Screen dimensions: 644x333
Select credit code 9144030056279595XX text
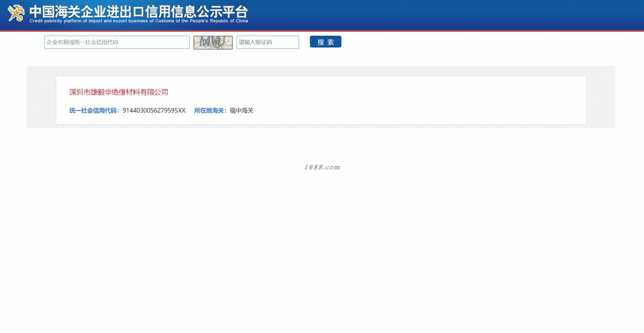[154, 110]
